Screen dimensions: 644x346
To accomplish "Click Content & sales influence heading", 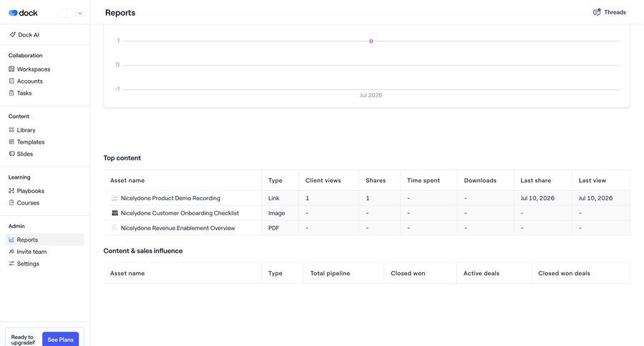I will click(x=143, y=251).
